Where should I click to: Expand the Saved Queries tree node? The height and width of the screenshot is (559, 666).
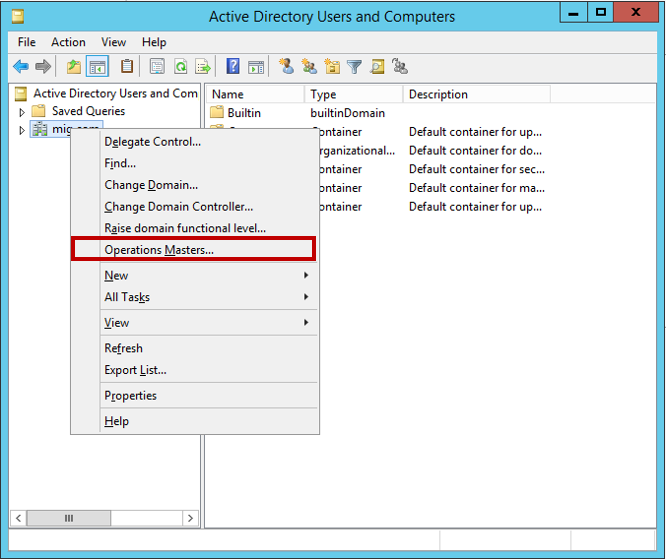point(22,112)
